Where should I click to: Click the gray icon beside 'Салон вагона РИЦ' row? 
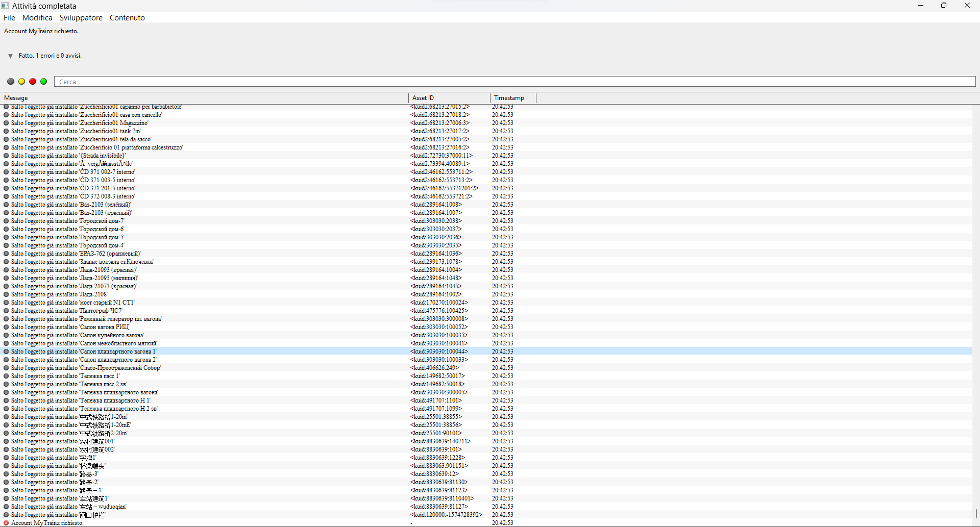point(6,327)
